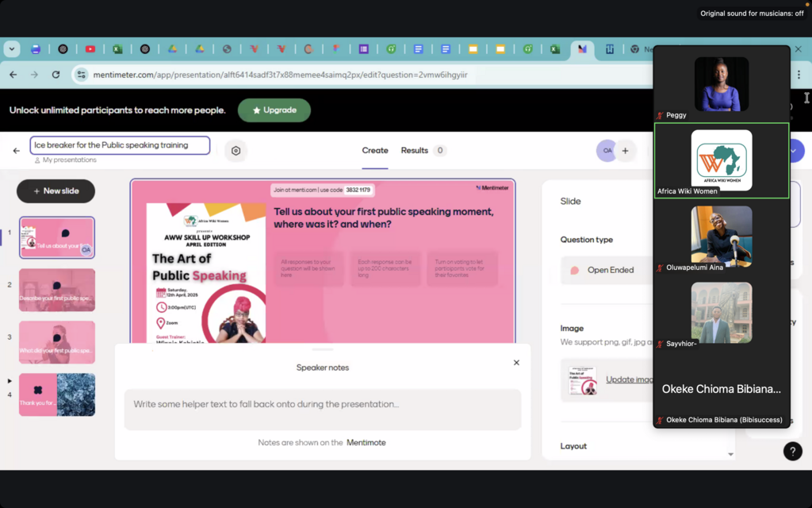Click 'All responses to your question' placeholder card

pos(308,268)
